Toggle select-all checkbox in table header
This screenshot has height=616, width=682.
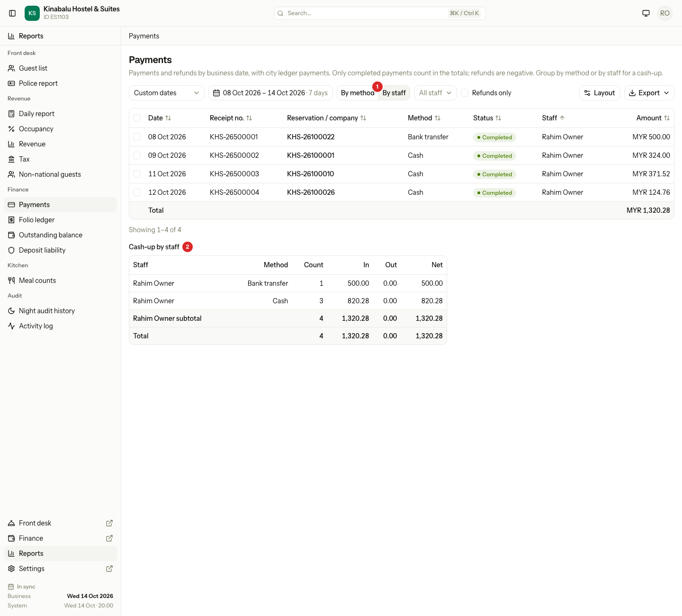[x=137, y=118]
